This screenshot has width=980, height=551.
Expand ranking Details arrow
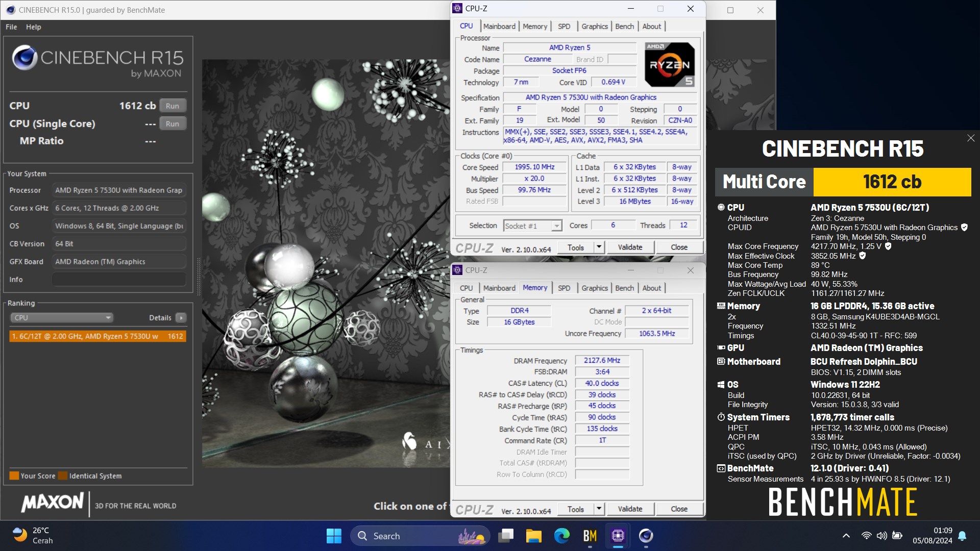click(181, 317)
